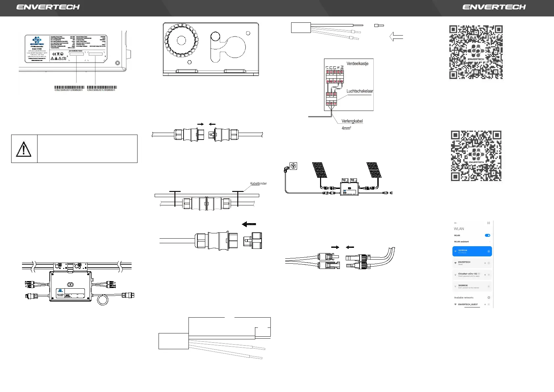Click the Kabelbinder label

click(x=258, y=183)
